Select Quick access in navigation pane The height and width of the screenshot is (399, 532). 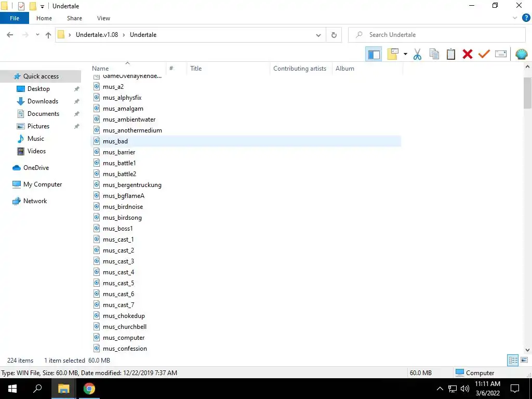pyautogui.click(x=41, y=76)
